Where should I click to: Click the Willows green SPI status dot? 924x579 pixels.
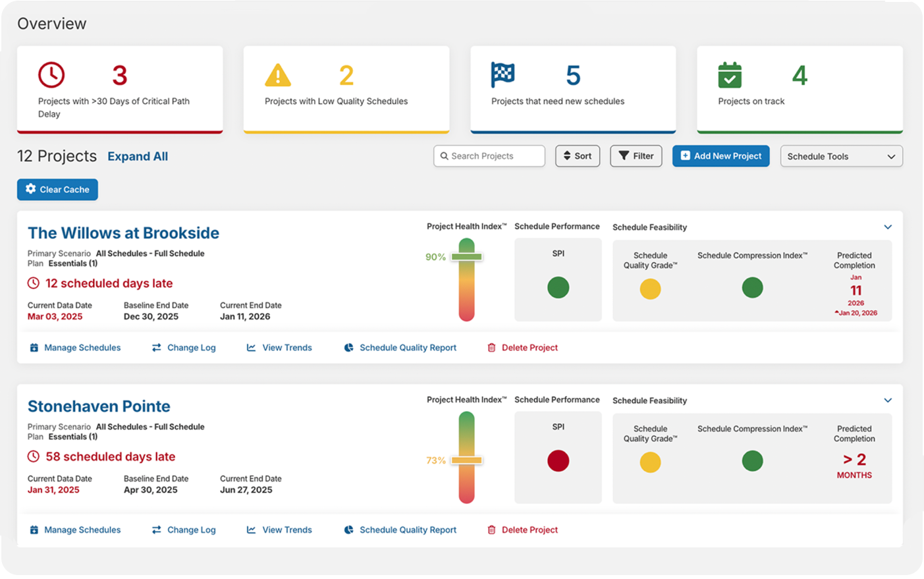pyautogui.click(x=558, y=287)
